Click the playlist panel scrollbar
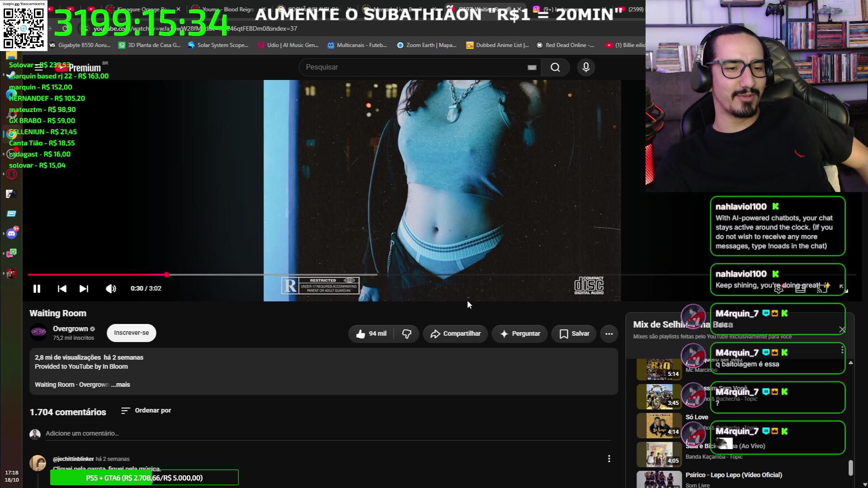The width and height of the screenshot is (868, 488). pos(850,468)
